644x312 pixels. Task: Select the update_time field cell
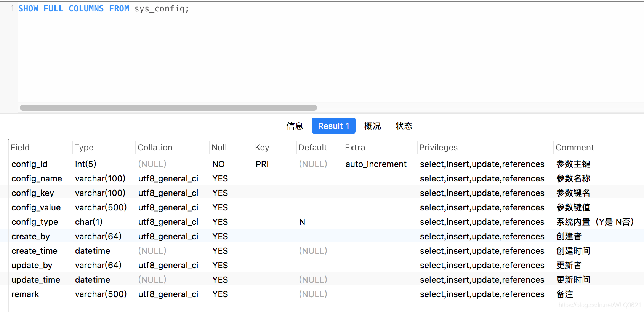(36, 280)
